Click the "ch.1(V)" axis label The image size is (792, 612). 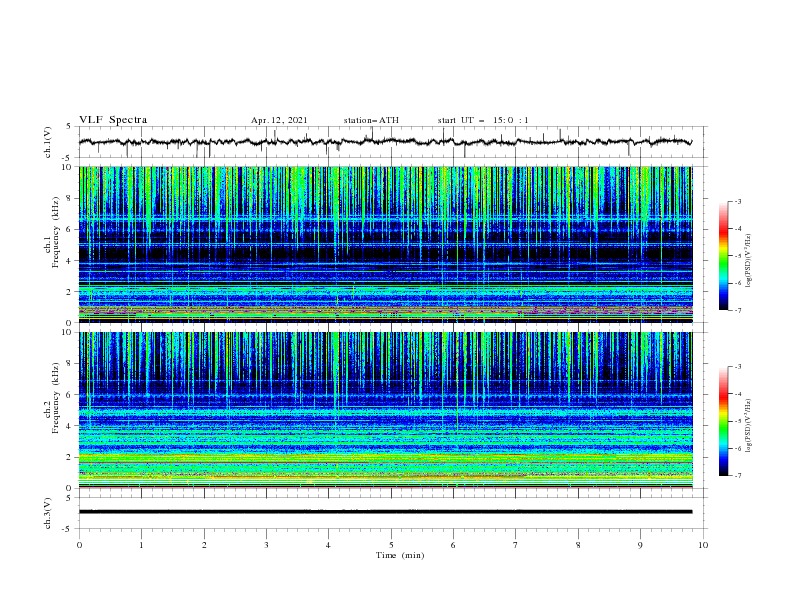pyautogui.click(x=48, y=142)
